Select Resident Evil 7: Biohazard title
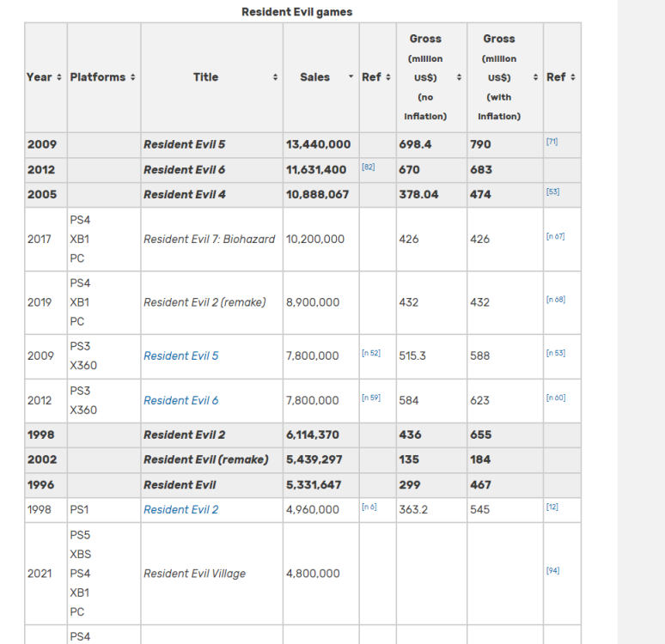 [x=209, y=239]
